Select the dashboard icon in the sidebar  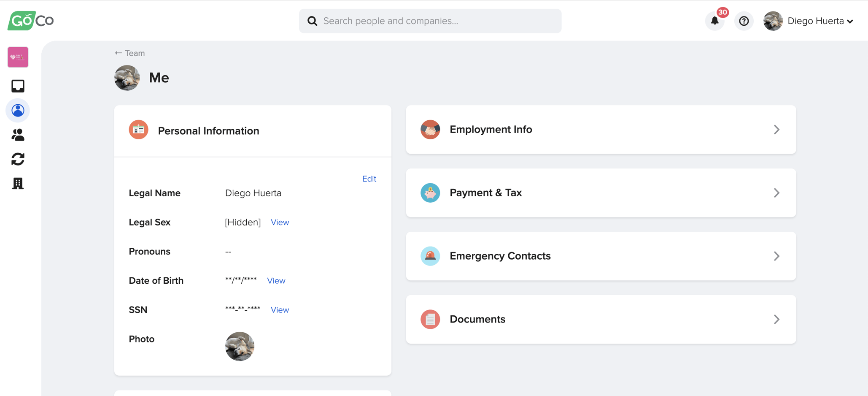click(x=18, y=86)
